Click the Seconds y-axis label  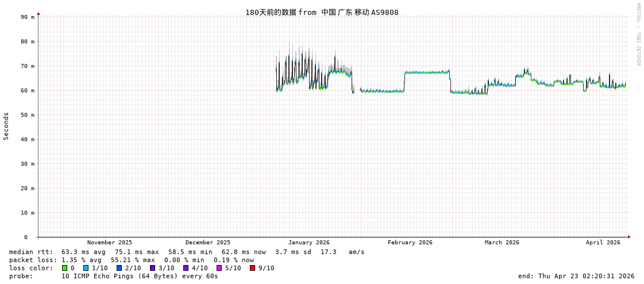click(6, 126)
